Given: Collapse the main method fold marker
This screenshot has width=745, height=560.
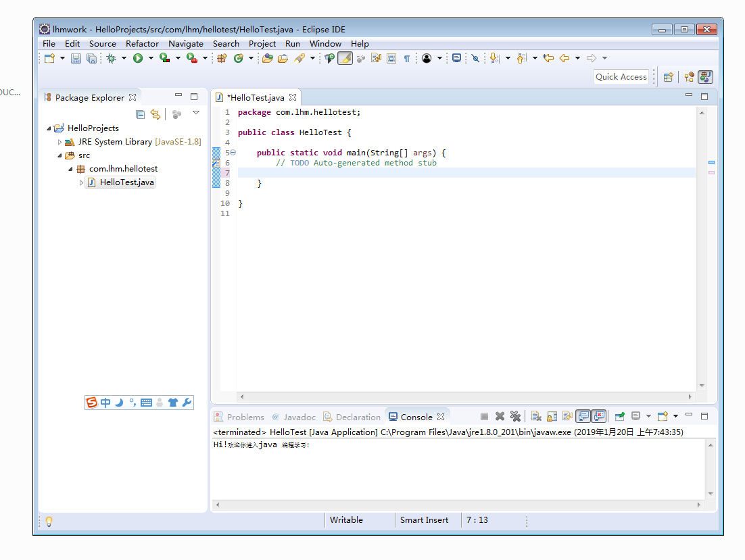Looking at the screenshot, I should click(233, 153).
